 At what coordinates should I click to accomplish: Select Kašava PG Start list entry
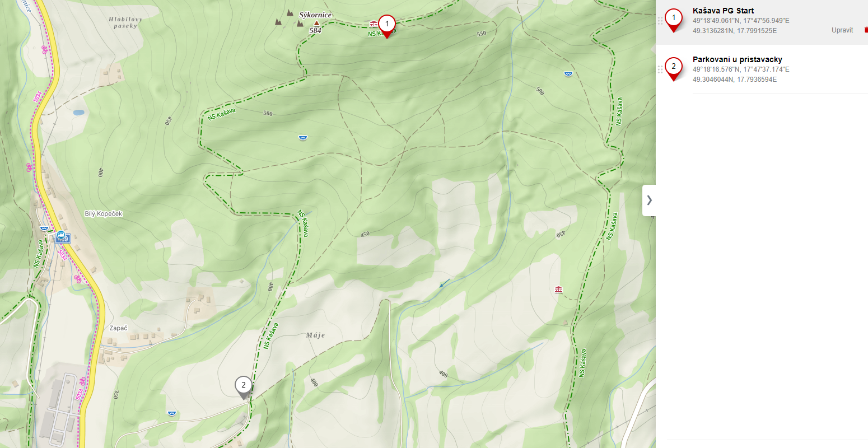(x=762, y=22)
